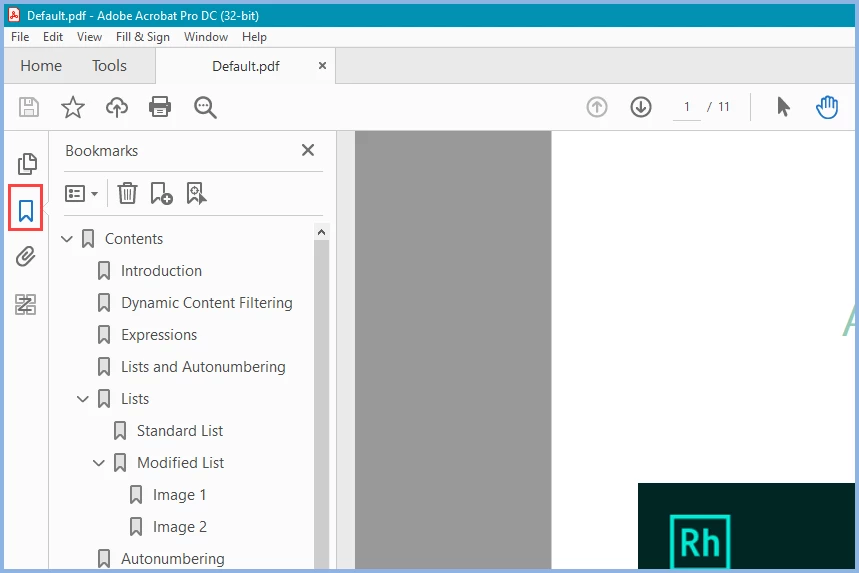
Task: Click the Acrobat app icon in title bar
Action: [x=14, y=15]
